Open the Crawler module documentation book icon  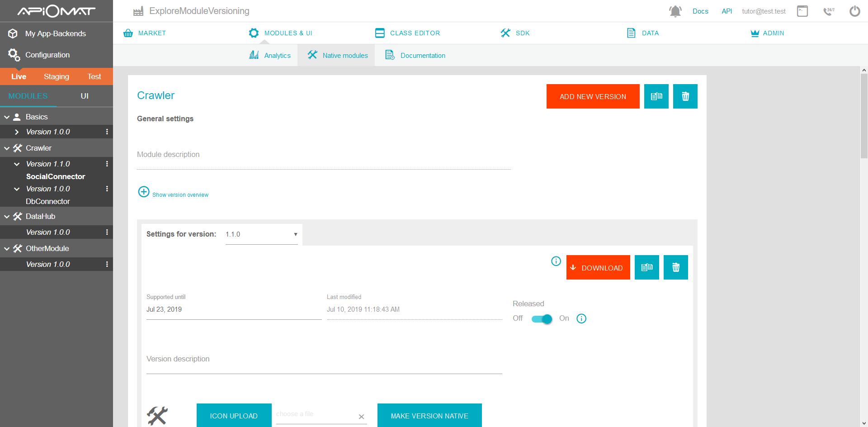656,96
